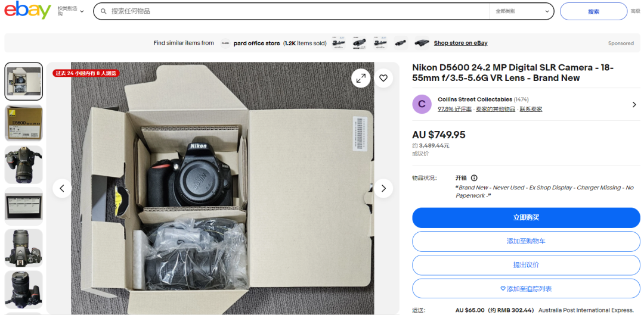Open seller's other items link
The width and height of the screenshot is (644, 315).
point(496,109)
